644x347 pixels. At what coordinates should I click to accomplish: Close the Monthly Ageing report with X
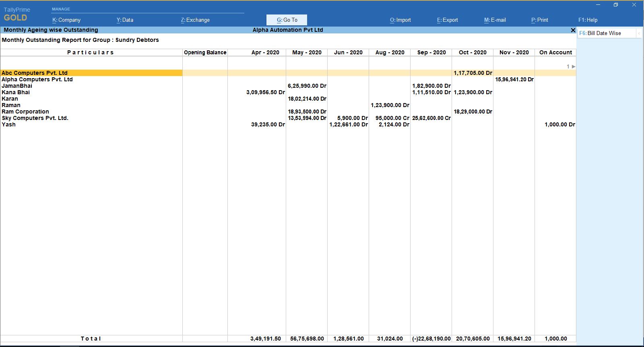pos(573,30)
